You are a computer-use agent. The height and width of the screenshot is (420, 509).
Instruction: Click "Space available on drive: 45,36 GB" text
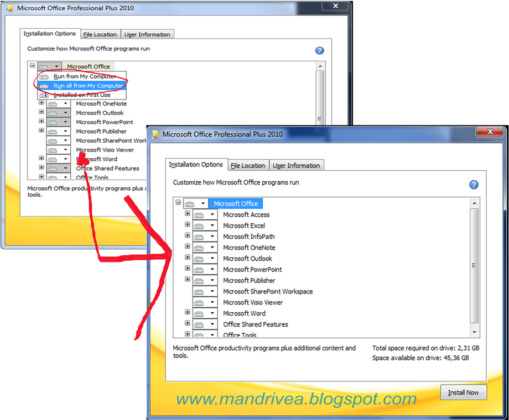(x=420, y=358)
